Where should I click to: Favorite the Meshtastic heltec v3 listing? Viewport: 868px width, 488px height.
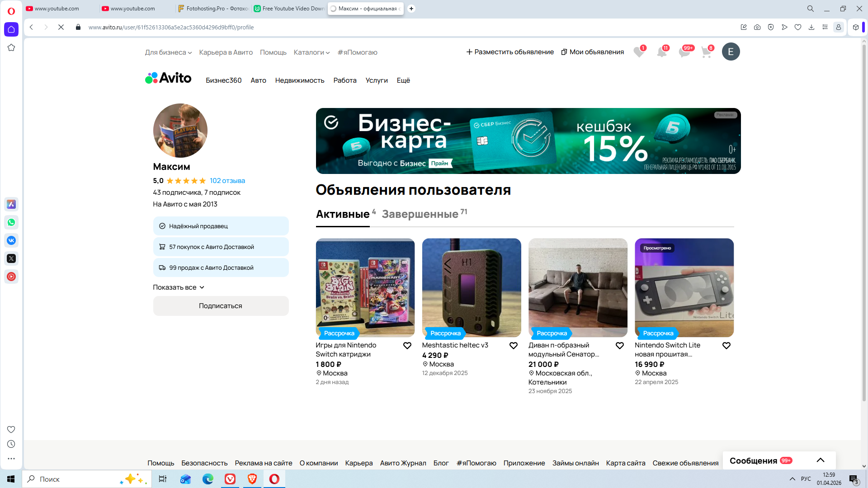[x=513, y=346]
